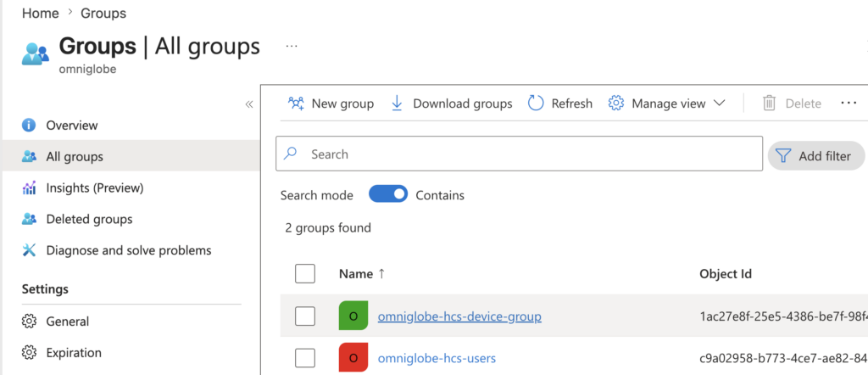Click the Refresh icon in toolbar

tap(536, 104)
